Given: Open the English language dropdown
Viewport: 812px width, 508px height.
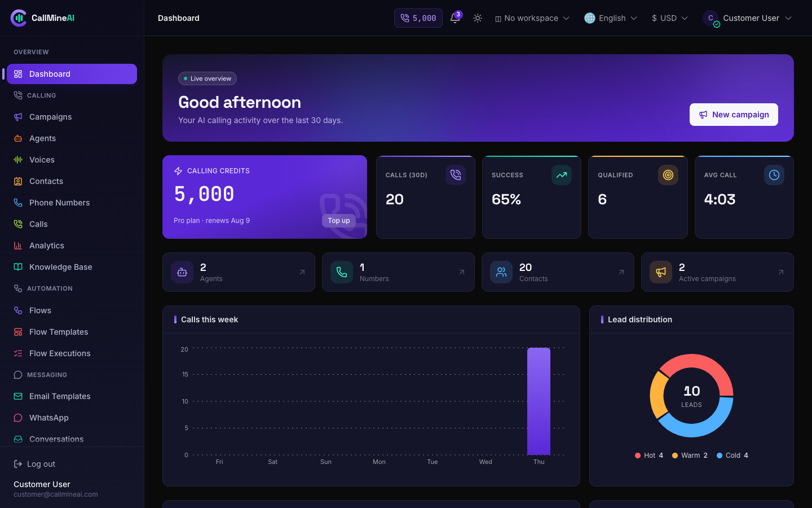Looking at the screenshot, I should point(611,18).
